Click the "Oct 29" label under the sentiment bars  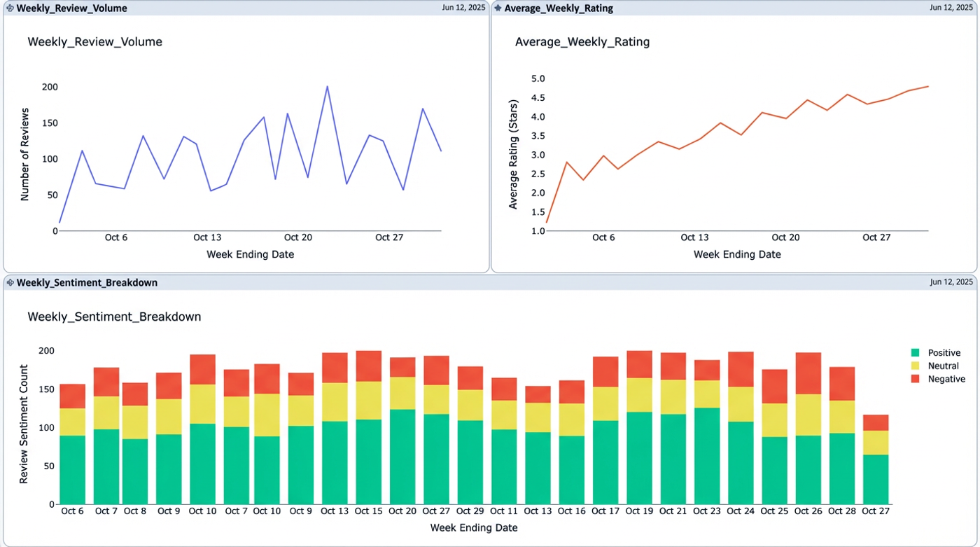[x=470, y=511]
